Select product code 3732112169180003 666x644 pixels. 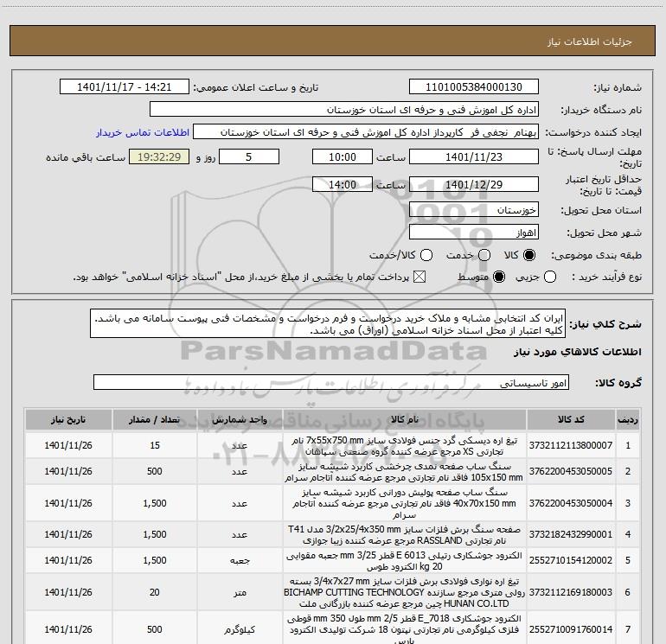pyautogui.click(x=571, y=592)
